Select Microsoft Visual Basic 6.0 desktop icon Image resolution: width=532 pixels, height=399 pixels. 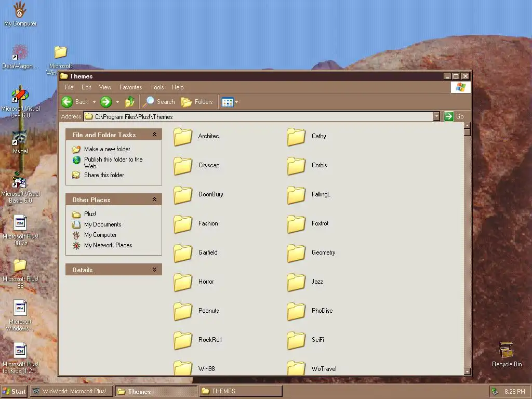(20, 187)
